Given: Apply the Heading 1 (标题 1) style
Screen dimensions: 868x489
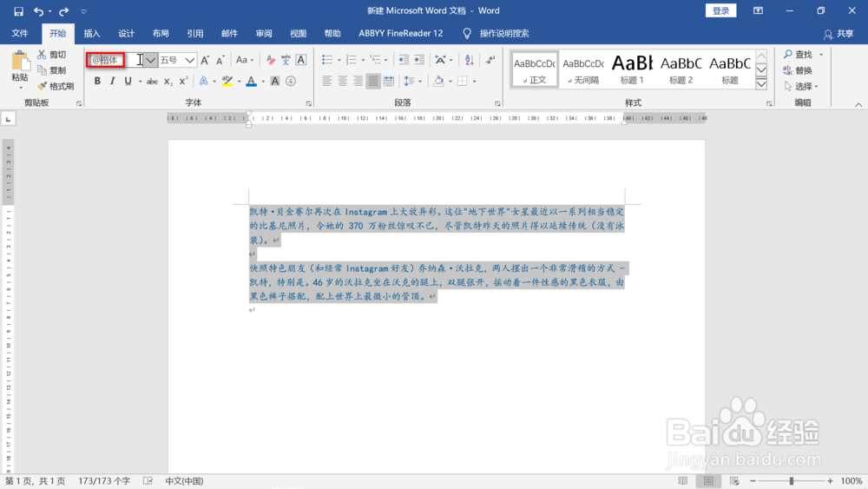Looking at the screenshot, I should (632, 69).
